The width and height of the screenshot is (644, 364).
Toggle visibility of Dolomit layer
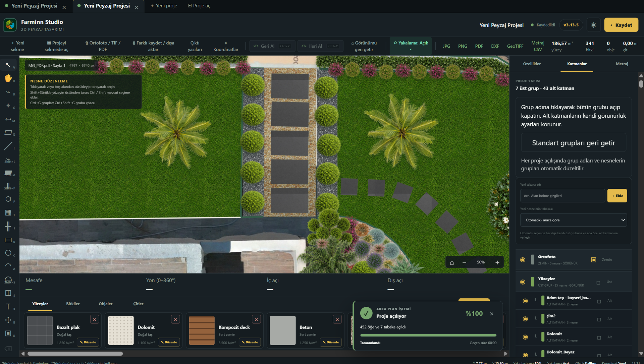pos(525,337)
